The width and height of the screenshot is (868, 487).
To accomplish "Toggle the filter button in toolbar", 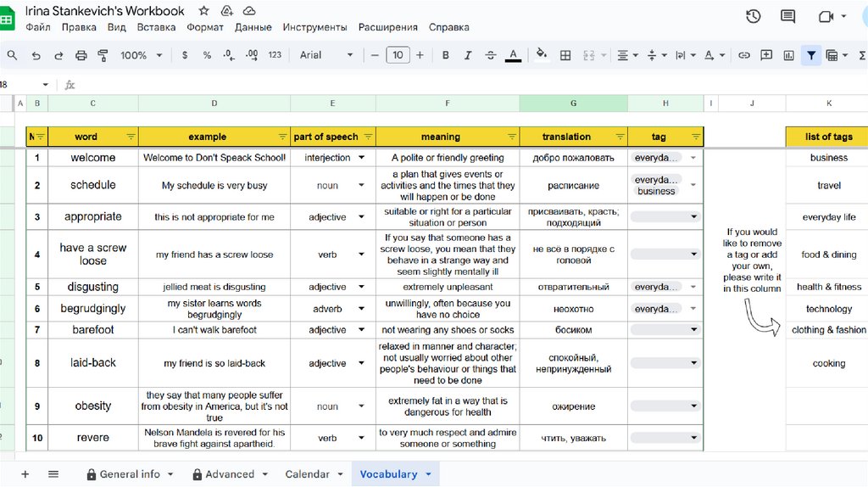I will pos(811,55).
